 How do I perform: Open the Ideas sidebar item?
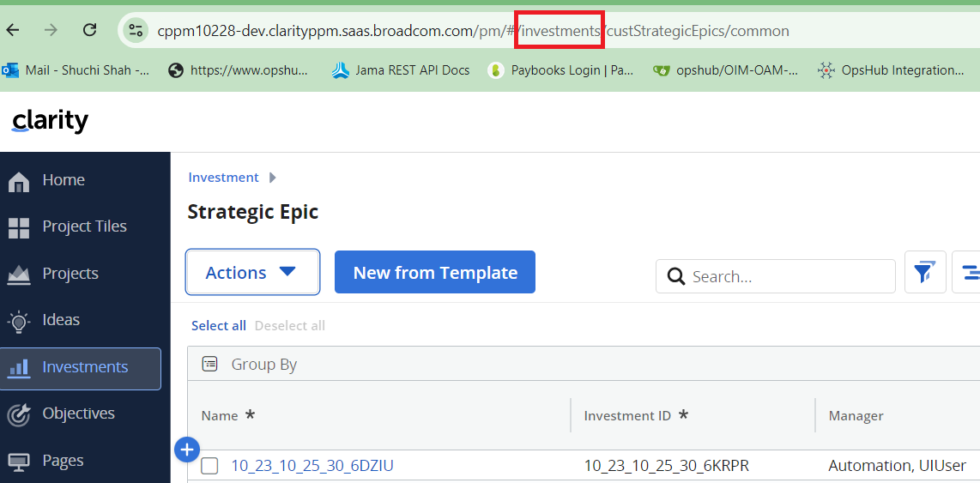[61, 320]
